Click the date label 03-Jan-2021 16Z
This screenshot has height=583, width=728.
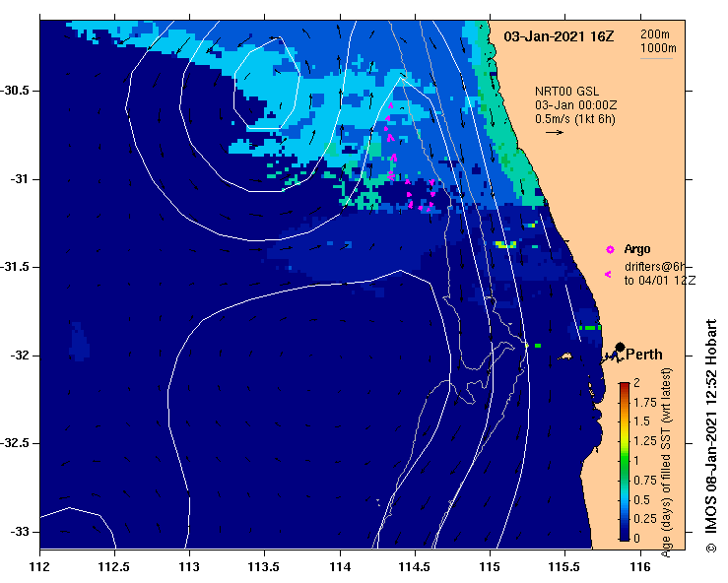559,36
